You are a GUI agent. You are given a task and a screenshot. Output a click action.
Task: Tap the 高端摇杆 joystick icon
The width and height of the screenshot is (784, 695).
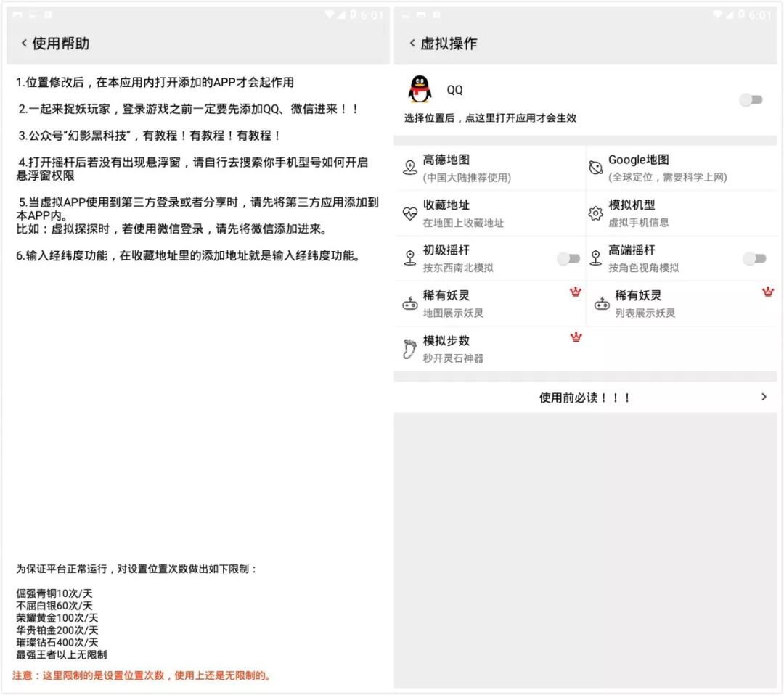click(x=595, y=258)
